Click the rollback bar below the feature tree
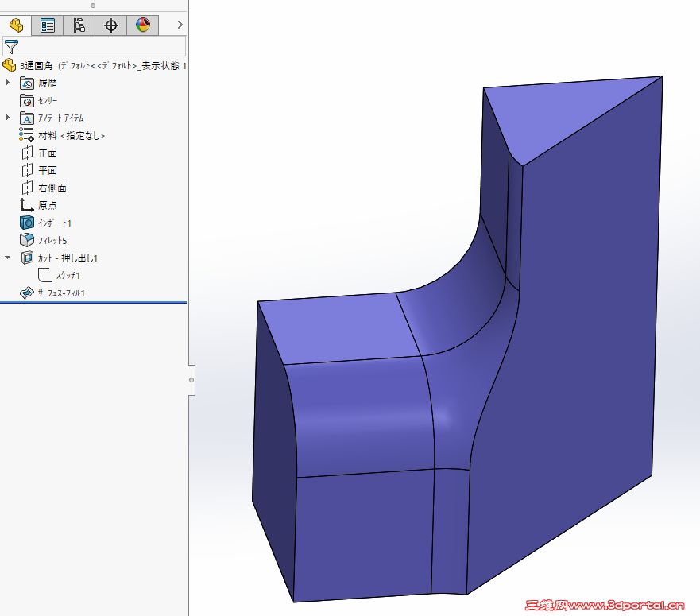The width and height of the screenshot is (700, 616). pos(93,303)
